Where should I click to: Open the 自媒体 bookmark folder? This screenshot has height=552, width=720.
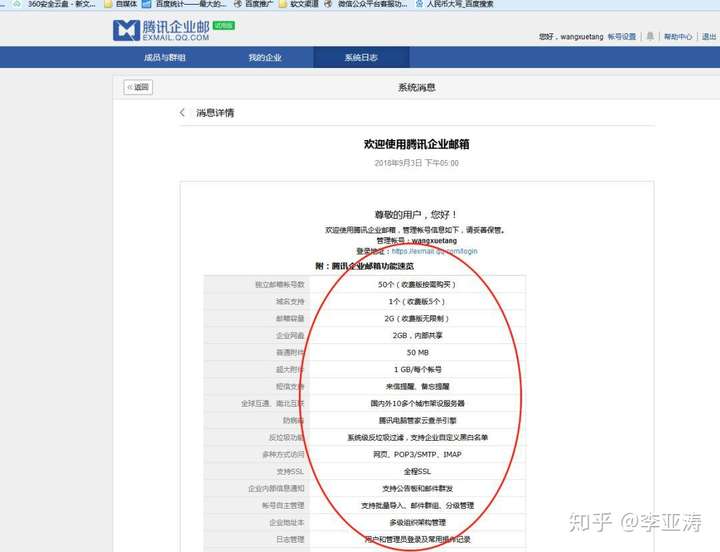coord(121,4)
